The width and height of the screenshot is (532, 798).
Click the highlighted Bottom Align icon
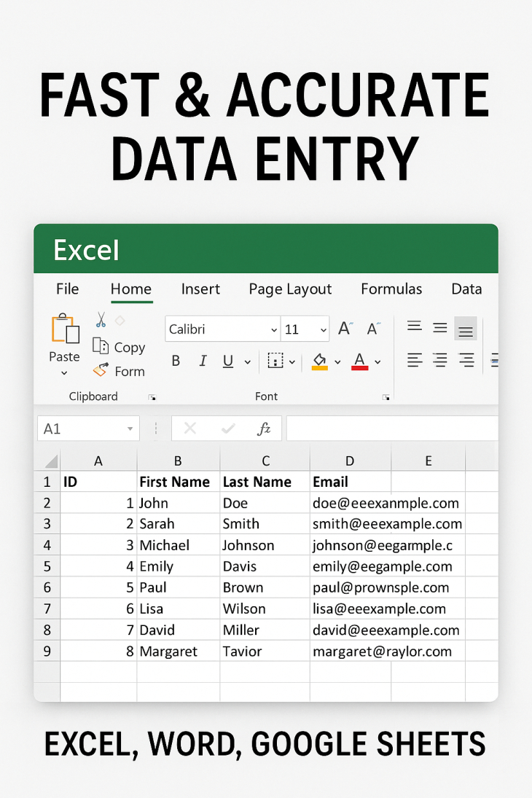click(x=465, y=329)
